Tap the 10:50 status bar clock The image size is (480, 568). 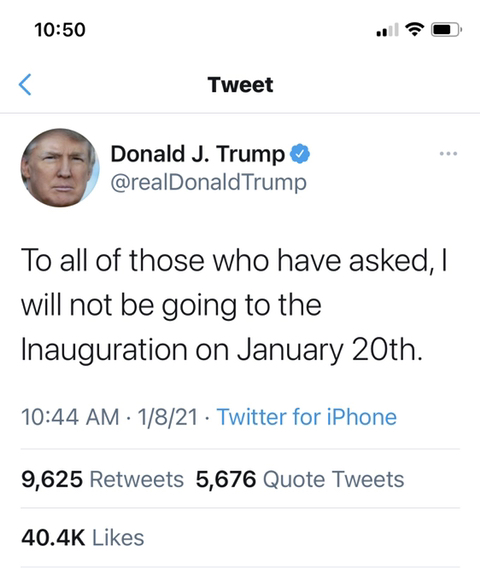pyautogui.click(x=60, y=30)
